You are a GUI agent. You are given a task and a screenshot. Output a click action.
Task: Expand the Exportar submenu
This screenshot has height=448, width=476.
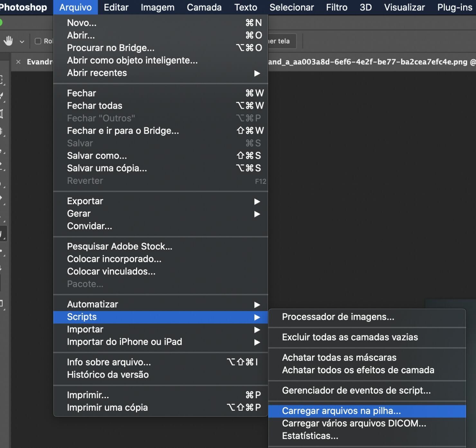pos(160,201)
